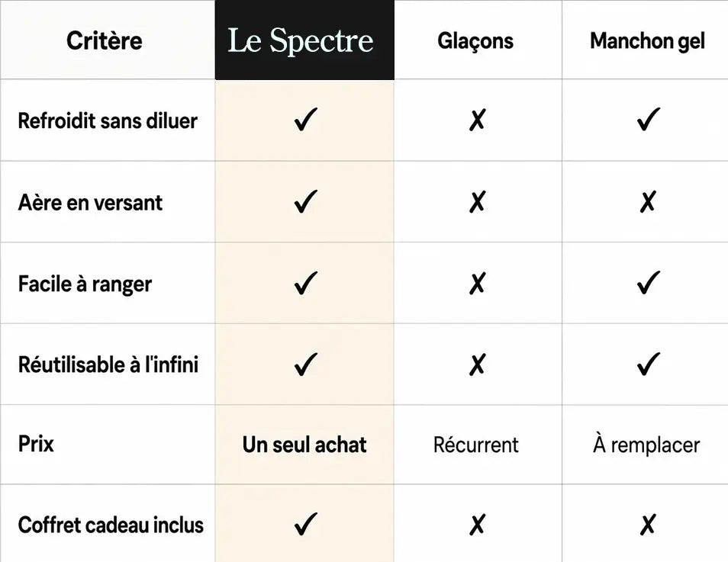Click the 'Un seul achat' price text
This screenshot has height=562, width=728.
(304, 445)
